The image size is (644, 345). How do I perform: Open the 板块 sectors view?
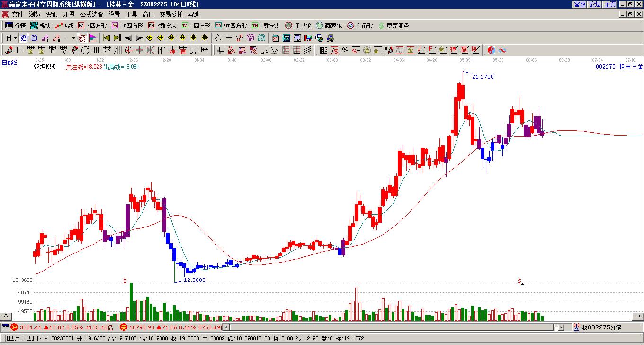coord(41,26)
